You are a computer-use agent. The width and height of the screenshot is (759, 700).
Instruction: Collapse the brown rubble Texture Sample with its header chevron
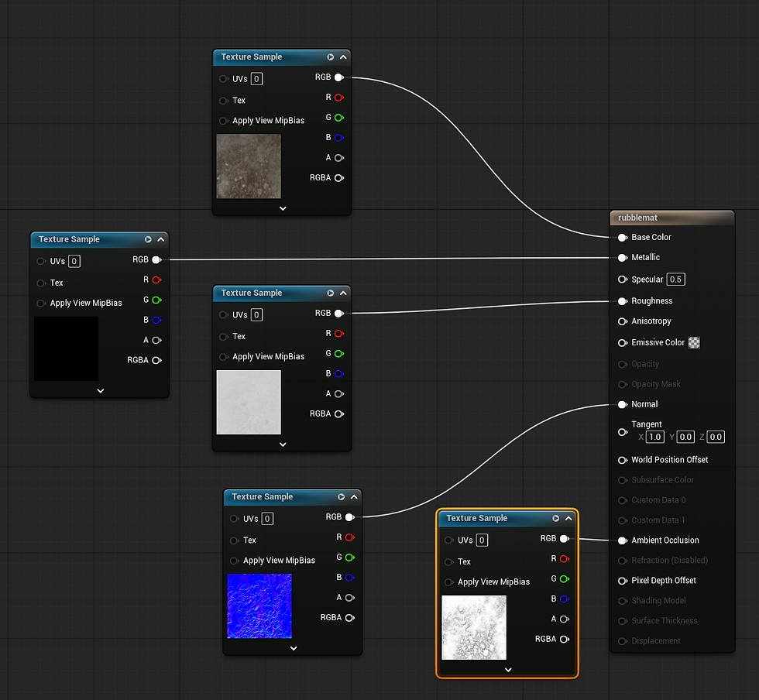tap(343, 57)
